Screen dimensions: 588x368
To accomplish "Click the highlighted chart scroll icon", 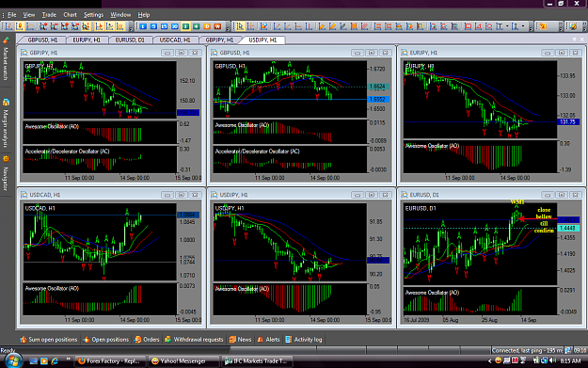I will click(x=99, y=26).
